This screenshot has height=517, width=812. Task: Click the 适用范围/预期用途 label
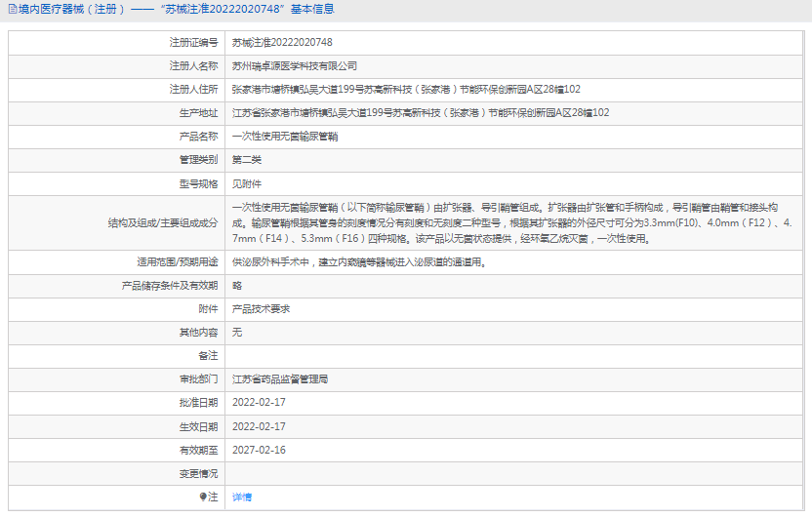coord(178,262)
